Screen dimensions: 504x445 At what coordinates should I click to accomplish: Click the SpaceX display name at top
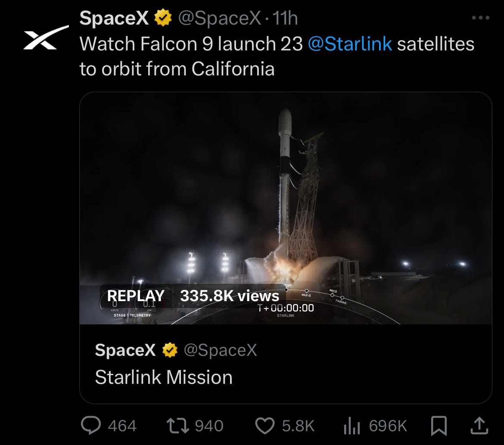[x=114, y=18]
